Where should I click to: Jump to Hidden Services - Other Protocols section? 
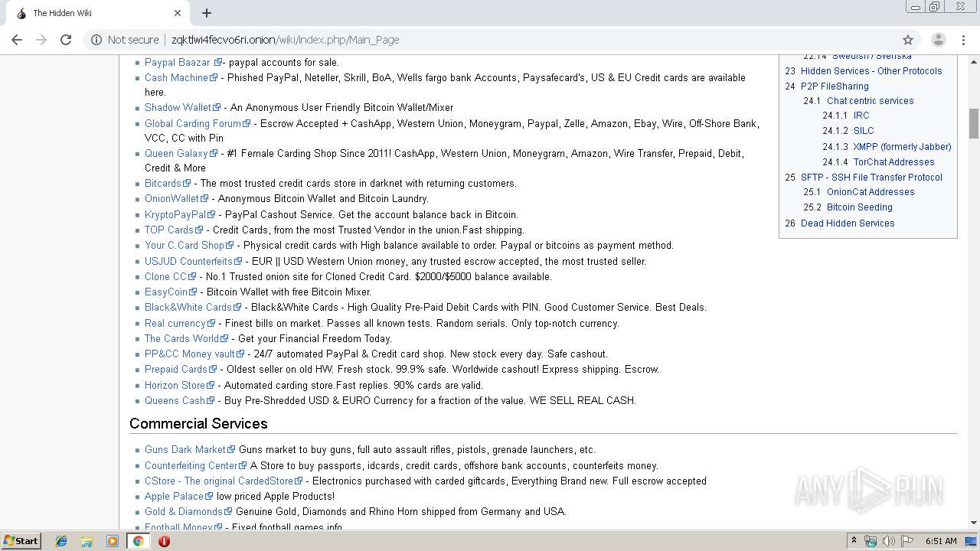pos(871,71)
